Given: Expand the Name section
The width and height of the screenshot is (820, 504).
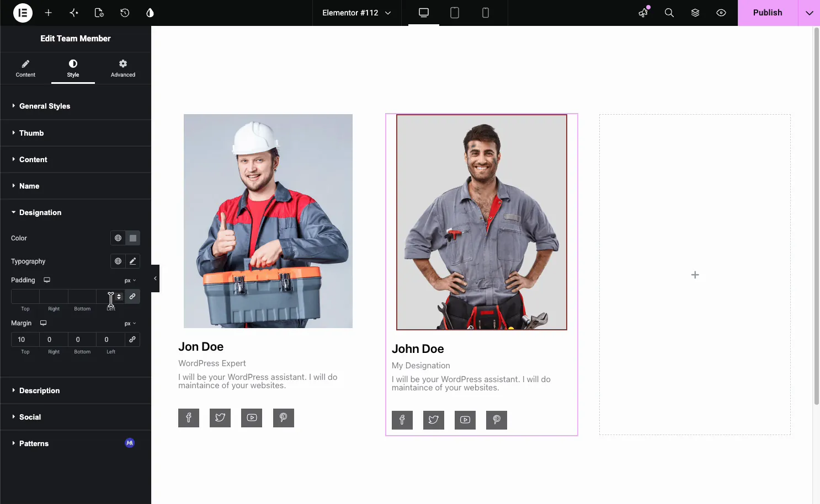Looking at the screenshot, I should pyautogui.click(x=76, y=186).
